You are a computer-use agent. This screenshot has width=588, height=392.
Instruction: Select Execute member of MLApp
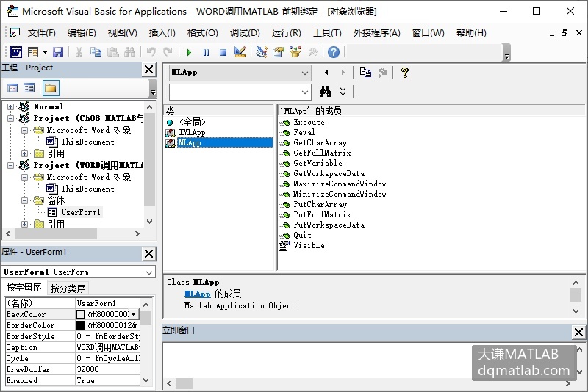tap(309, 122)
